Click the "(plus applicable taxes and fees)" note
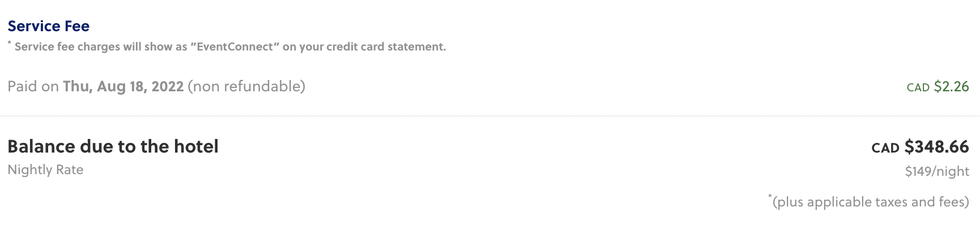This screenshot has width=980, height=228. click(x=871, y=202)
